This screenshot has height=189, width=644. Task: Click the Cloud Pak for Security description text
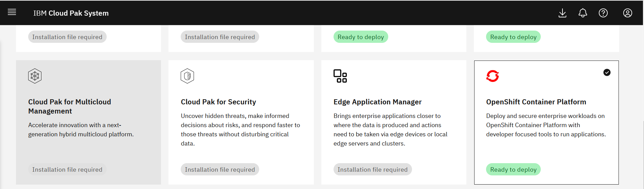[x=240, y=130]
